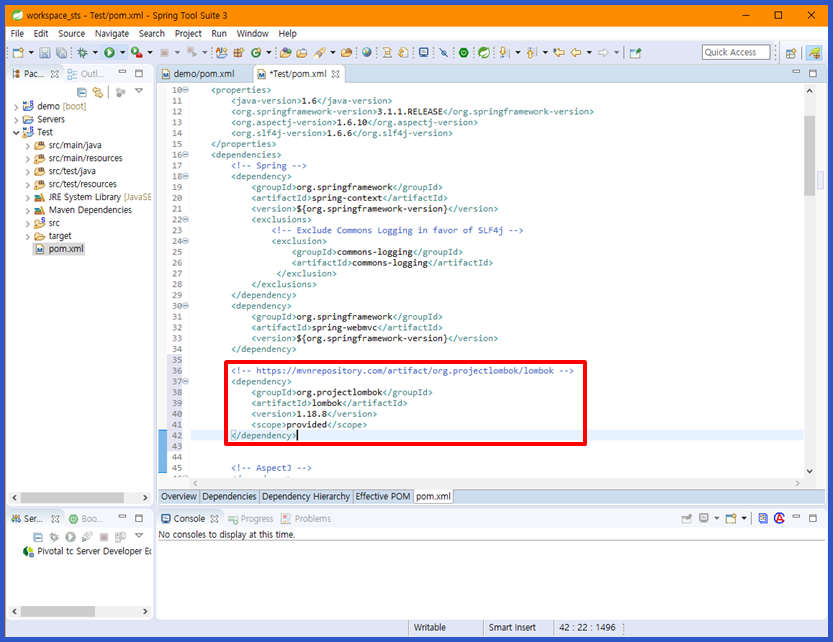Open the Run button dropdown arrow

pos(122,53)
